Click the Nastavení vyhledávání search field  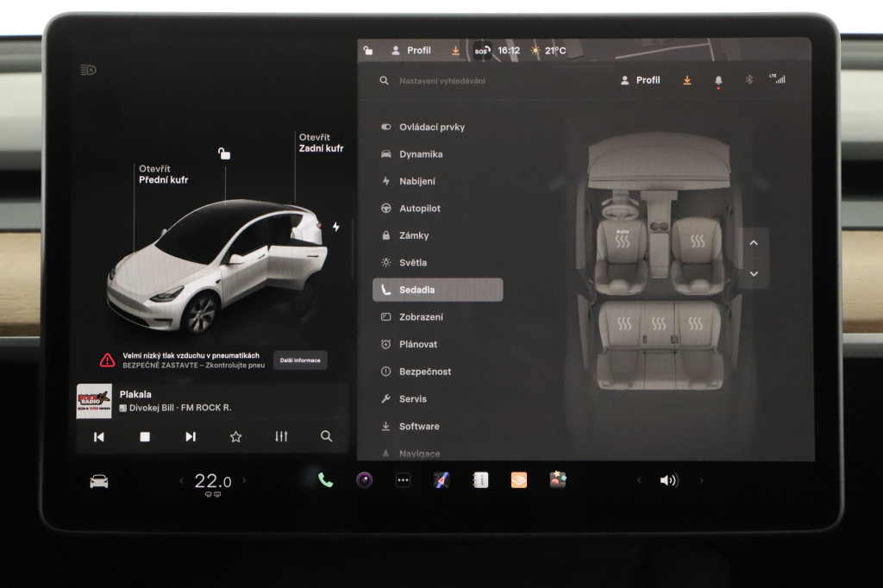(x=442, y=81)
